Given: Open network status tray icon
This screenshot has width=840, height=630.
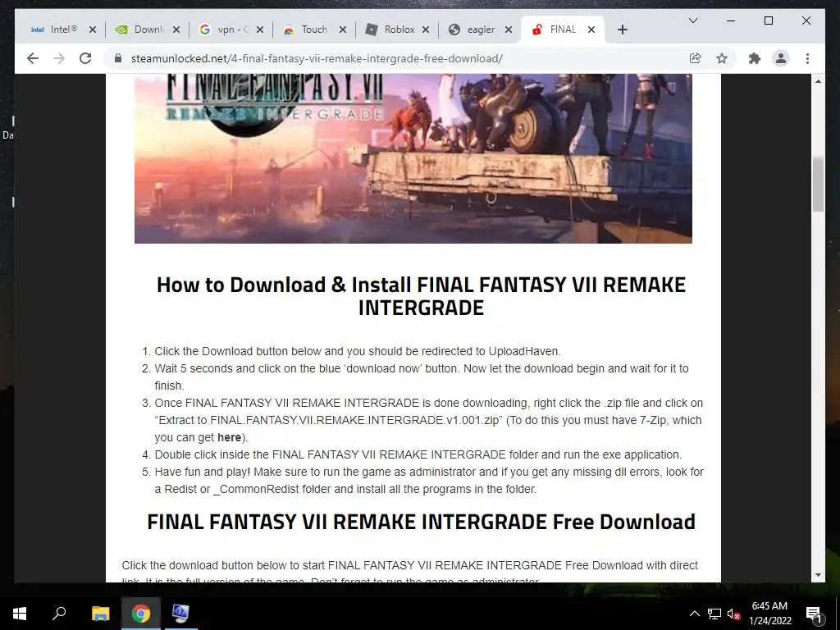Looking at the screenshot, I should pyautogui.click(x=714, y=614).
